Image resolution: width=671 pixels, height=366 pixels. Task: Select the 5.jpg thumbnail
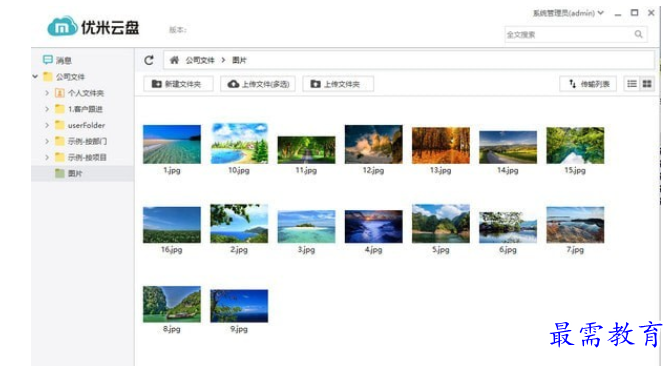pyautogui.click(x=441, y=223)
